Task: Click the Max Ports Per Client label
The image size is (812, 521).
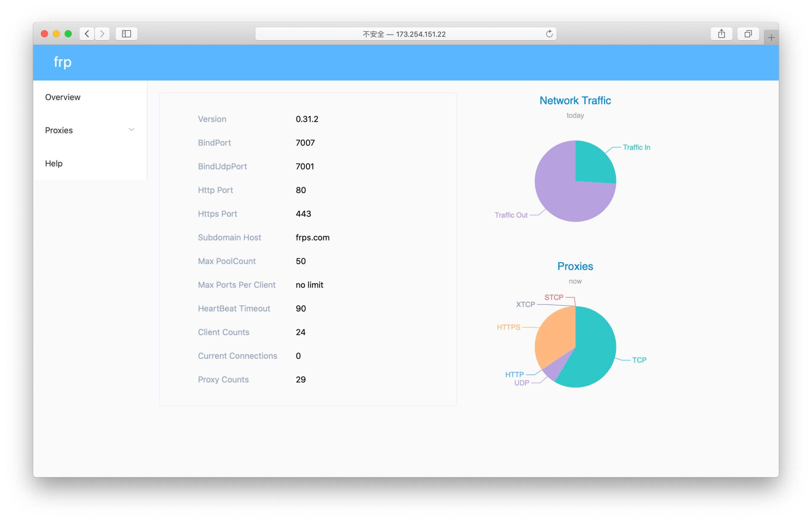Action: coord(237,285)
